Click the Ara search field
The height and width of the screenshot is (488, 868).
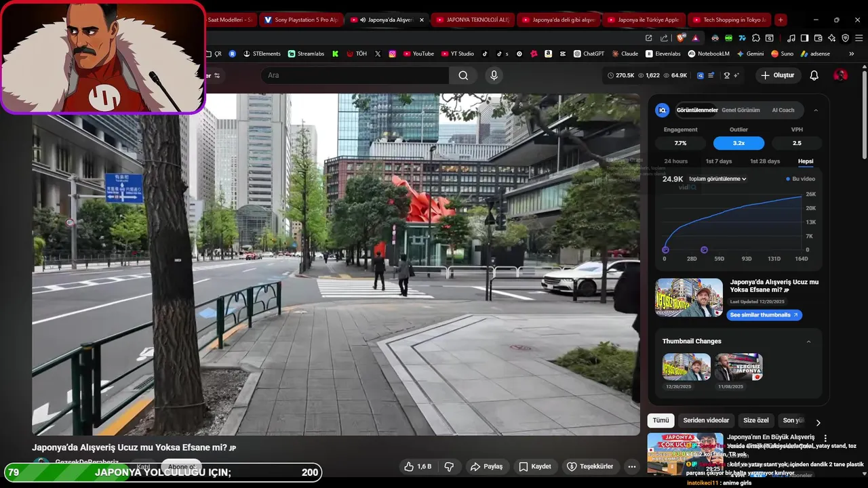355,75
